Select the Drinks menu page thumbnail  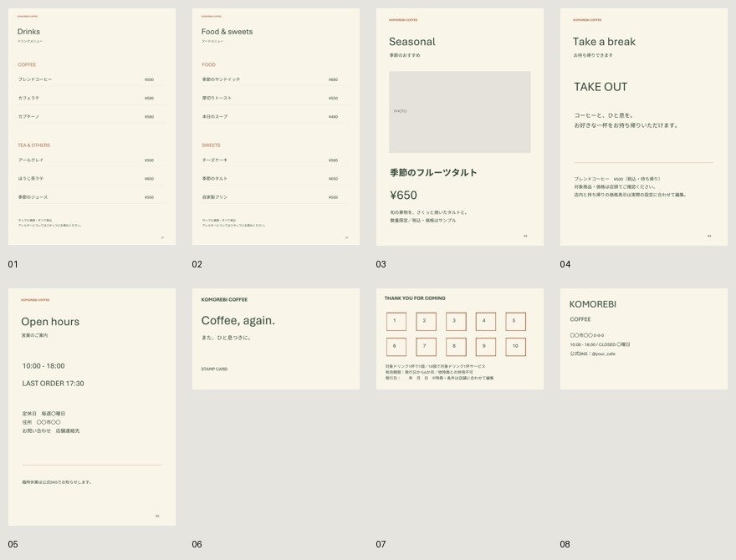tap(92, 127)
